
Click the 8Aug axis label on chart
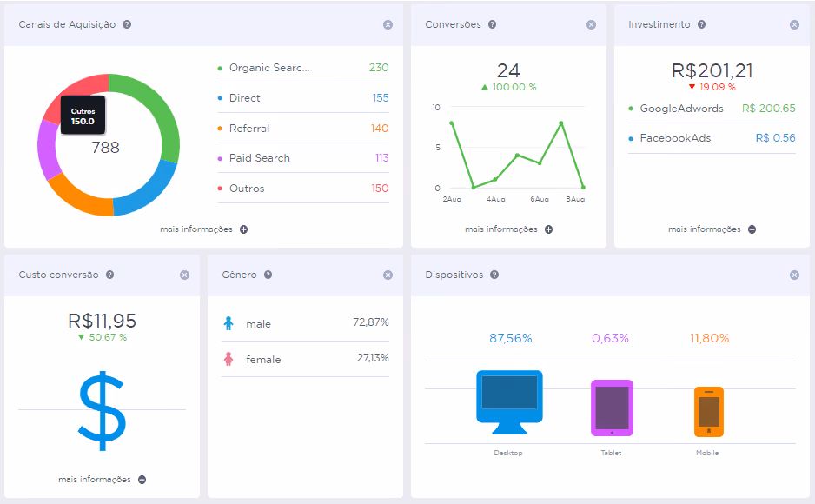pos(575,199)
